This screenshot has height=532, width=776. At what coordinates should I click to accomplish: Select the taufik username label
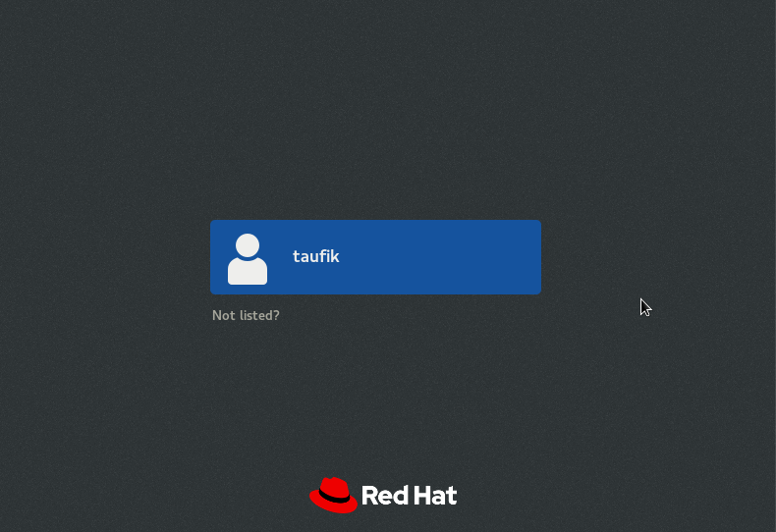click(315, 256)
